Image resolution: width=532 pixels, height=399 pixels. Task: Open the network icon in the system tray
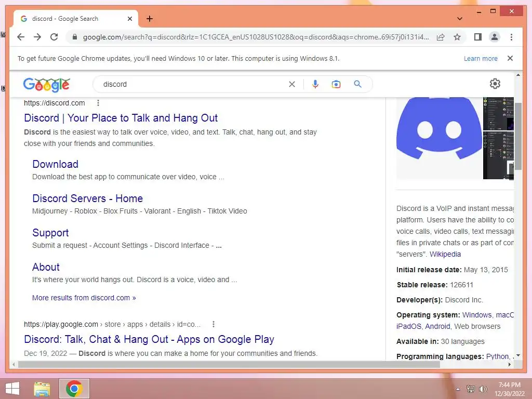[471, 389]
